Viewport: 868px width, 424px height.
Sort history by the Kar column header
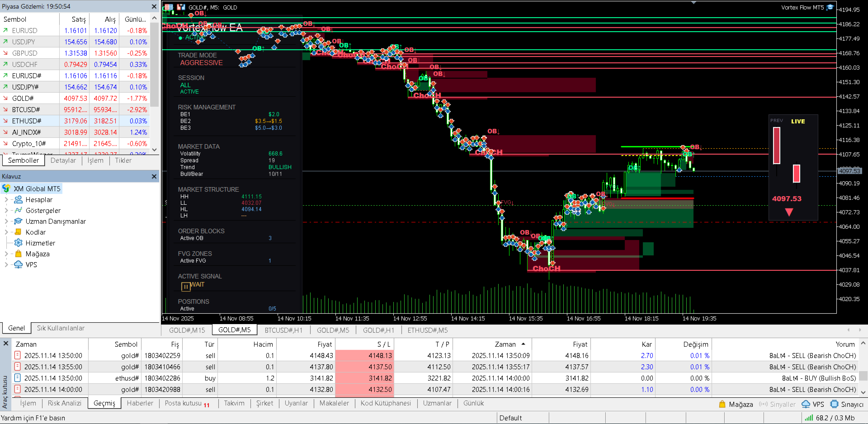tap(623, 344)
